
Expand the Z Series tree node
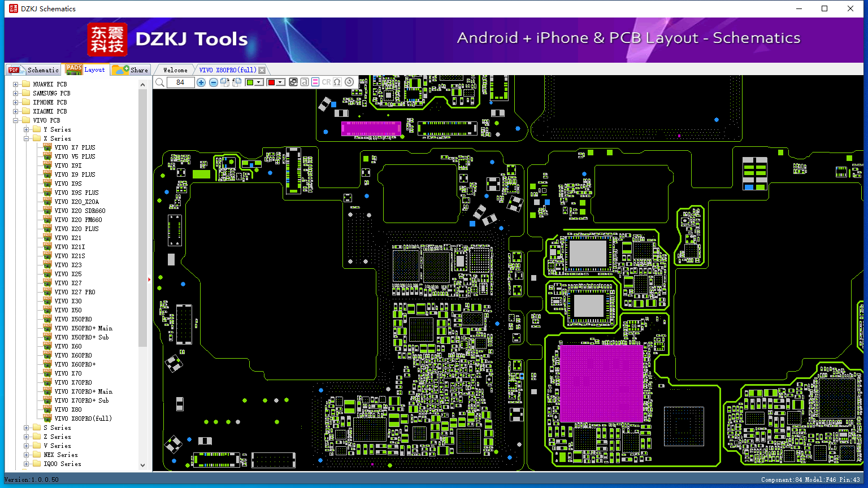pyautogui.click(x=27, y=437)
